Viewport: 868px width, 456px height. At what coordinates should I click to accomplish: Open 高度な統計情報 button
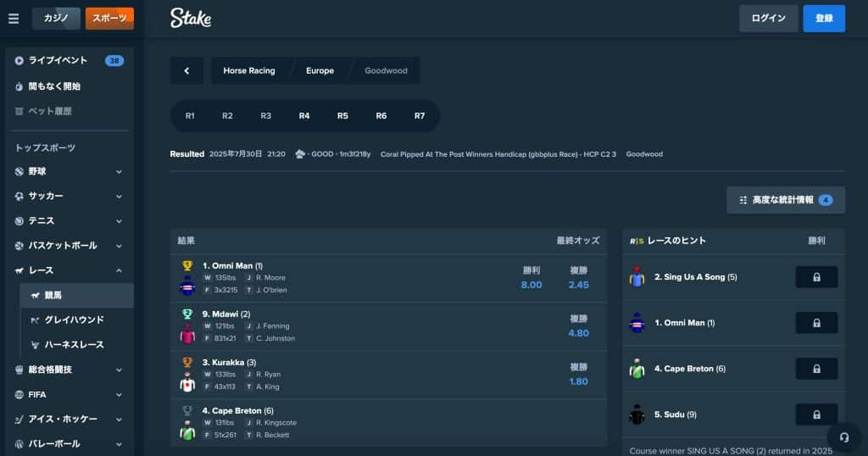point(786,200)
